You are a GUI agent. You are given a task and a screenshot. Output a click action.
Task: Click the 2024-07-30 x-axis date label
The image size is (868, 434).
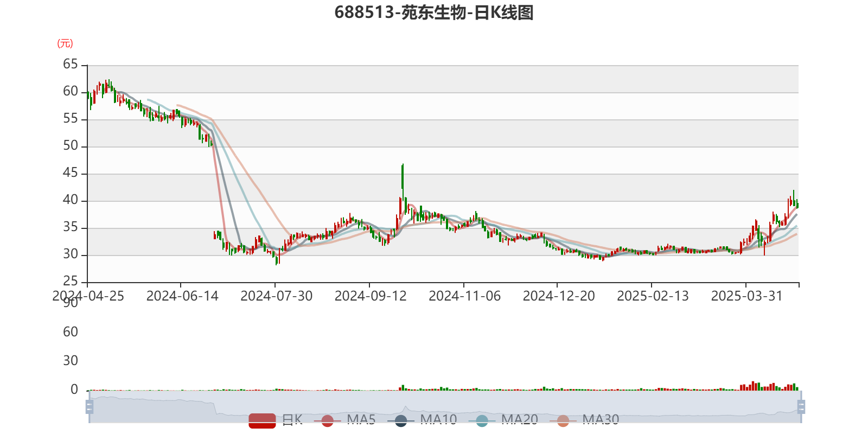pyautogui.click(x=276, y=296)
